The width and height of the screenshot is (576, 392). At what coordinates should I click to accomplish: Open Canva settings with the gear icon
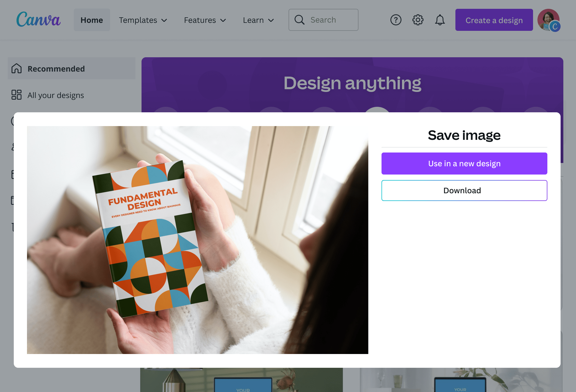[x=417, y=20]
